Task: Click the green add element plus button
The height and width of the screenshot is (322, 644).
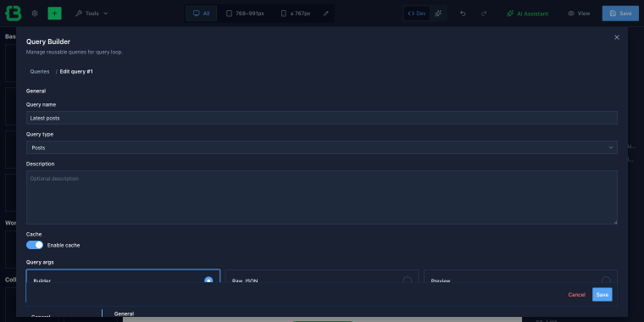Action: (x=54, y=14)
